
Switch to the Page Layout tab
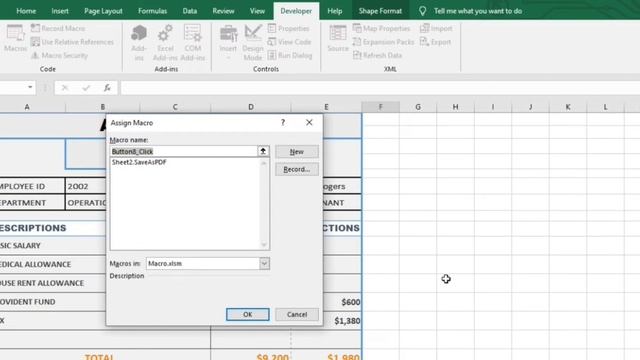pyautogui.click(x=103, y=11)
